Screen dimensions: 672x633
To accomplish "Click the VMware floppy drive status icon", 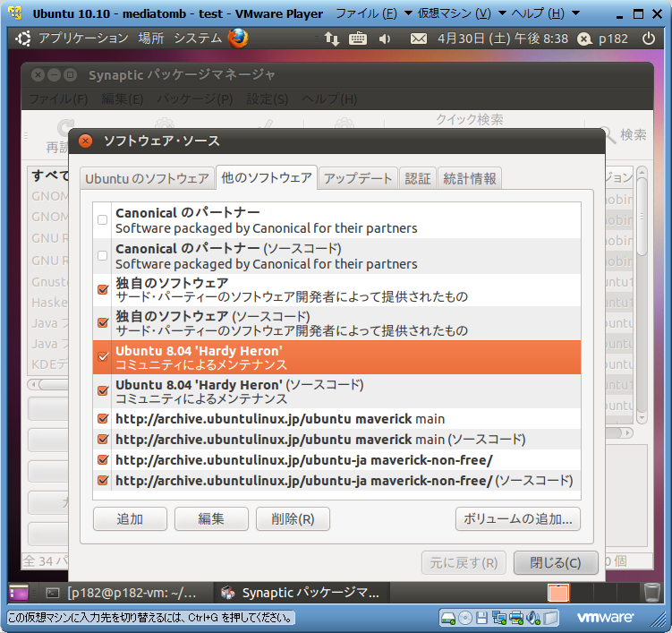I will (481, 618).
